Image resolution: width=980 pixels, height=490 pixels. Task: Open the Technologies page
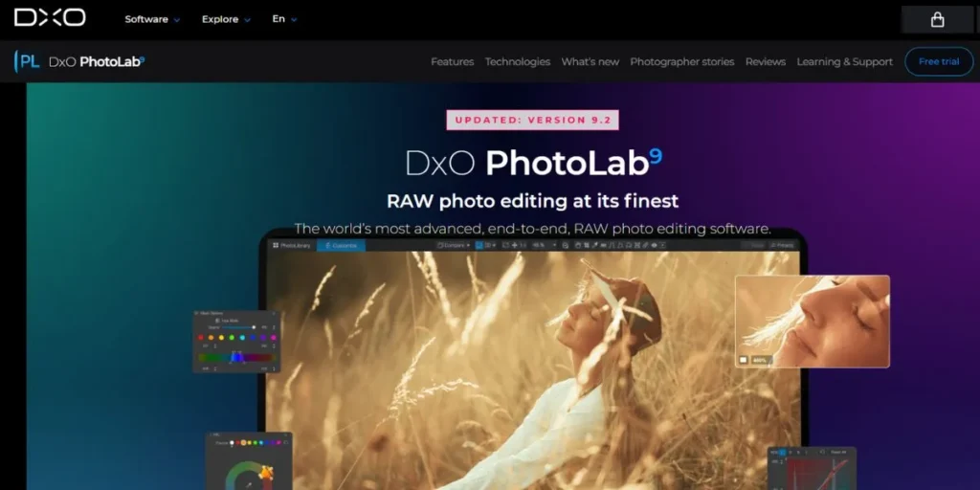[518, 62]
